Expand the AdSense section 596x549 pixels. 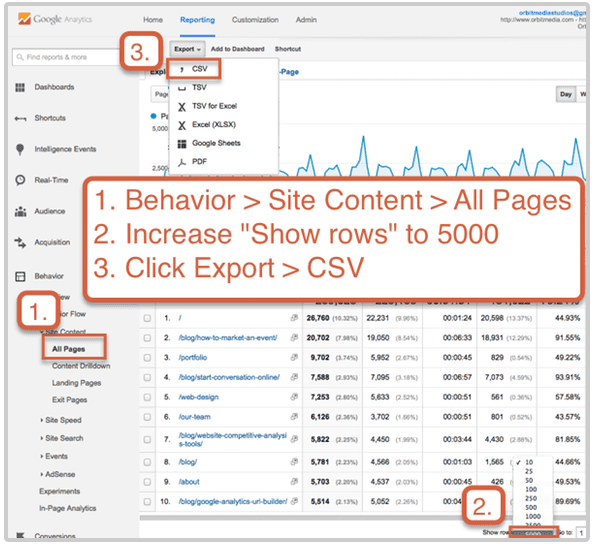(x=58, y=474)
